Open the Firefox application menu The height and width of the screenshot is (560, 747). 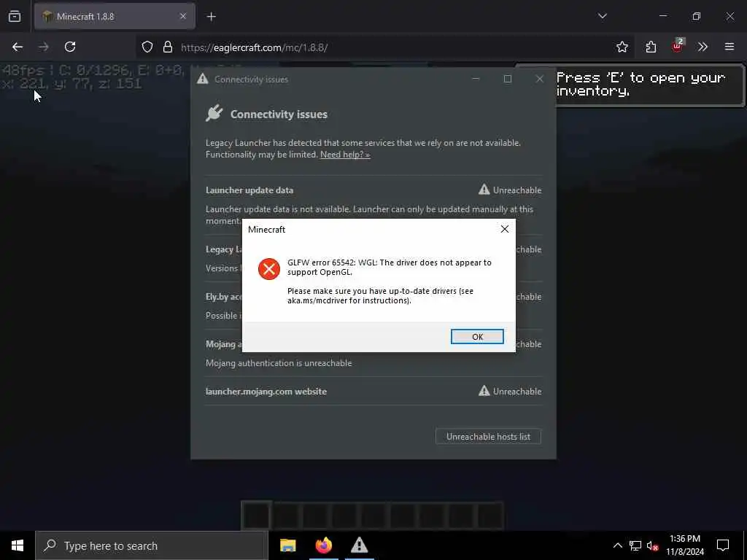pos(729,47)
